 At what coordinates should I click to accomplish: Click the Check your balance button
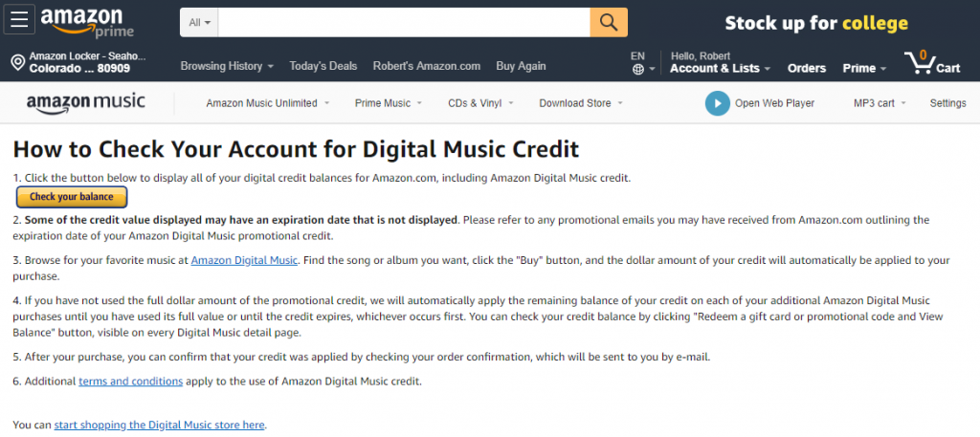click(72, 197)
